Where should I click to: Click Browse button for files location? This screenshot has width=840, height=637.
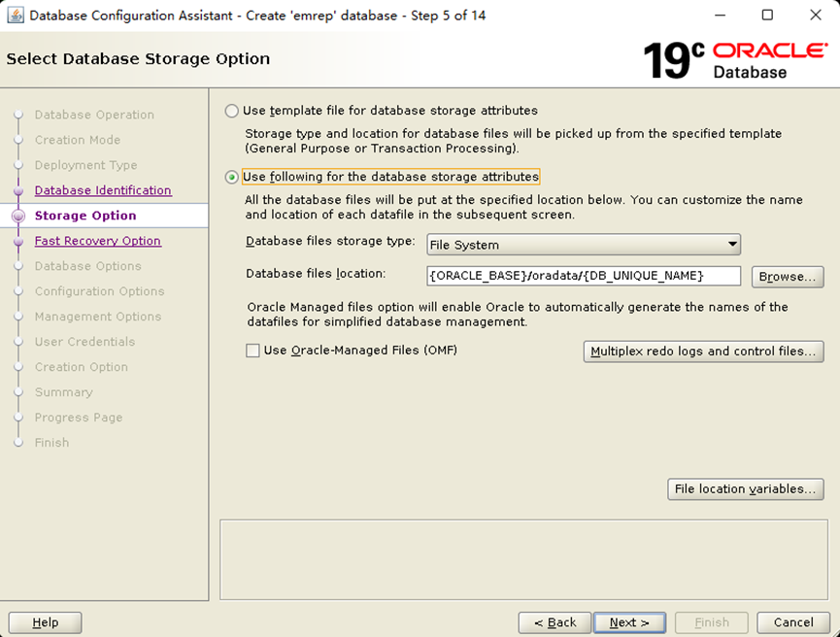click(x=787, y=277)
